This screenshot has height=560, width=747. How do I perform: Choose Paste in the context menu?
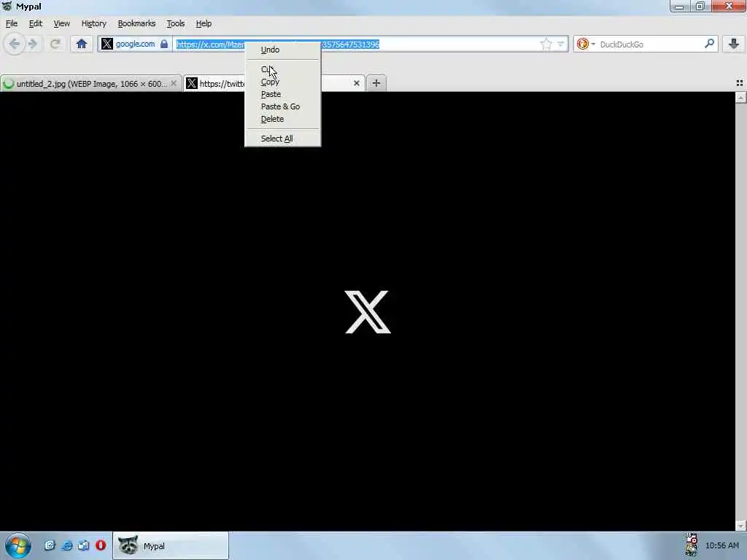(x=282, y=94)
